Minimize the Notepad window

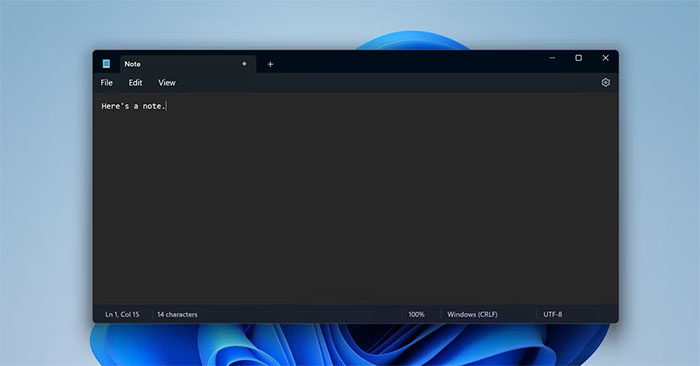coord(552,58)
